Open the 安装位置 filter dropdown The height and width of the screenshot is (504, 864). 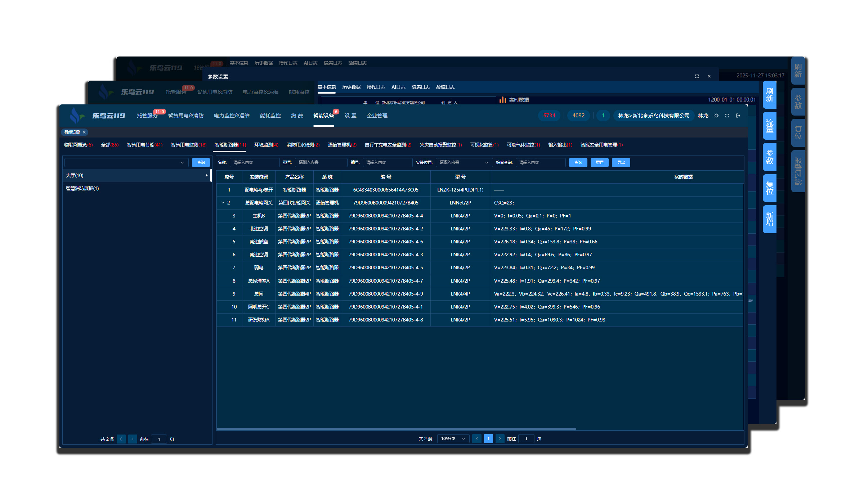[x=464, y=162]
